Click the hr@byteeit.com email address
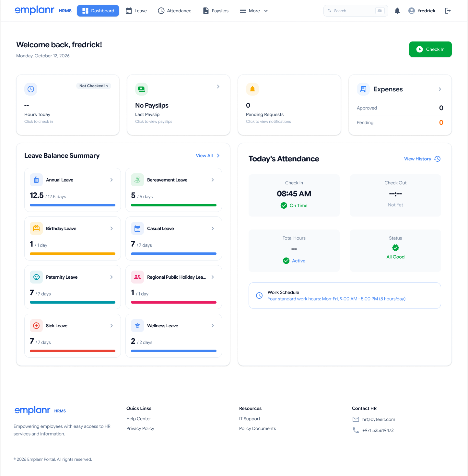 click(379, 419)
